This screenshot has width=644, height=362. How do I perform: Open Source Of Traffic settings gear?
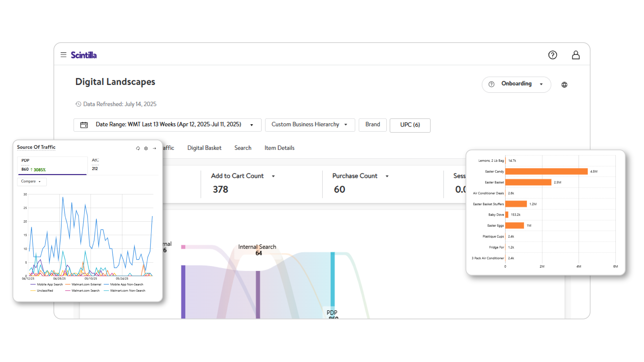146,148
